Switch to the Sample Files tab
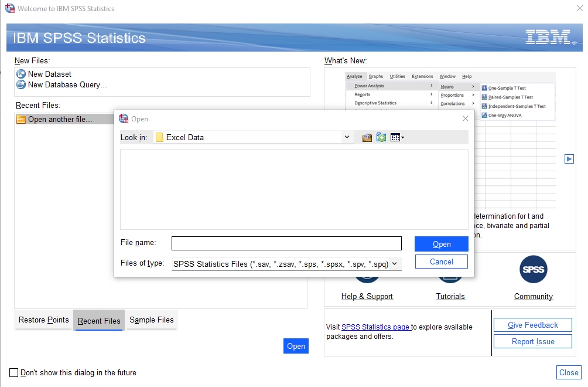The image size is (588, 387). pos(152,320)
